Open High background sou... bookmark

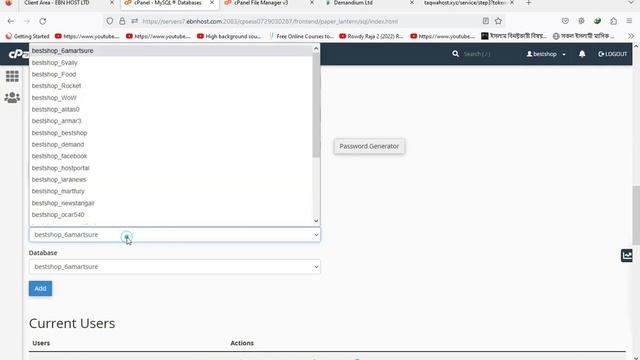pos(229,36)
